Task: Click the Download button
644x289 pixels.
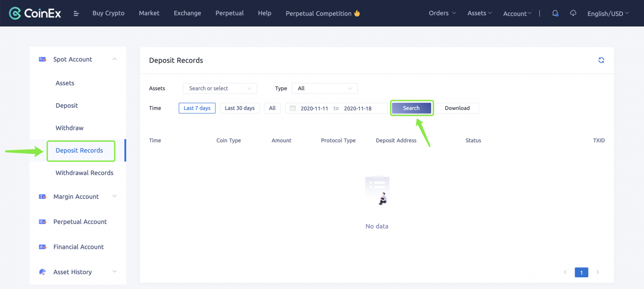Action: (x=457, y=108)
